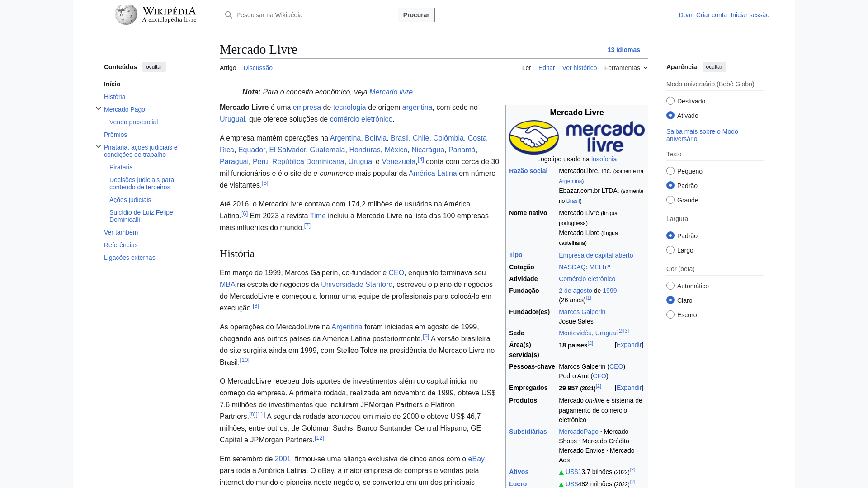Open the Time magazine link
The image size is (868, 488).
[x=318, y=216]
